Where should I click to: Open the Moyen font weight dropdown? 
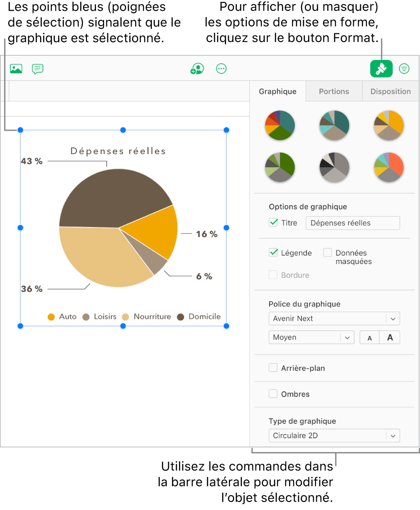click(x=311, y=337)
